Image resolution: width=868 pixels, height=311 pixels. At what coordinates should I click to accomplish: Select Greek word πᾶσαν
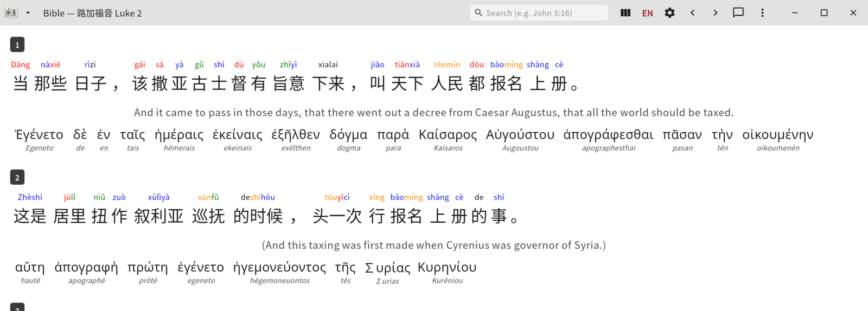coord(682,135)
